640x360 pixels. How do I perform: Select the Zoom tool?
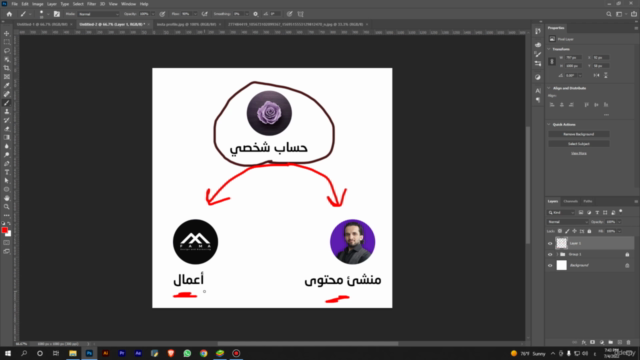click(x=7, y=207)
